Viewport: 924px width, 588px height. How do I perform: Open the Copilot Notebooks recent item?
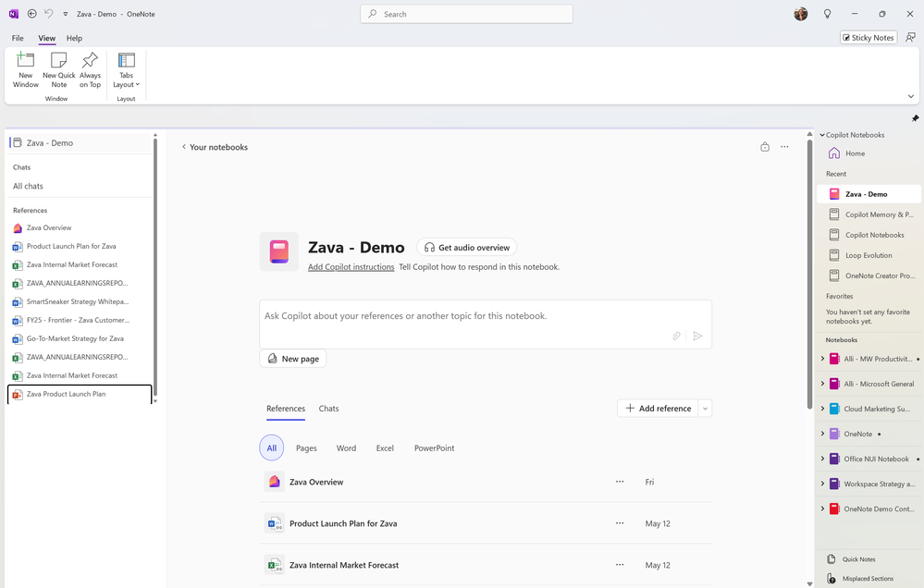point(869,235)
